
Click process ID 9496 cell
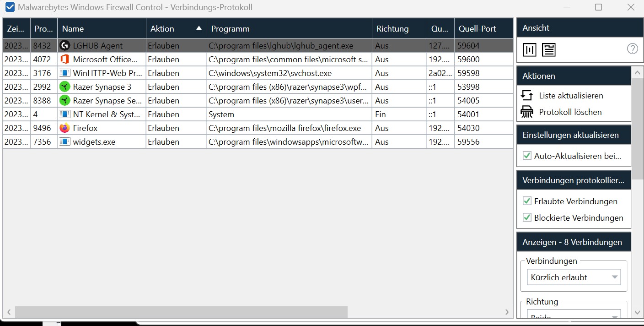coord(44,128)
